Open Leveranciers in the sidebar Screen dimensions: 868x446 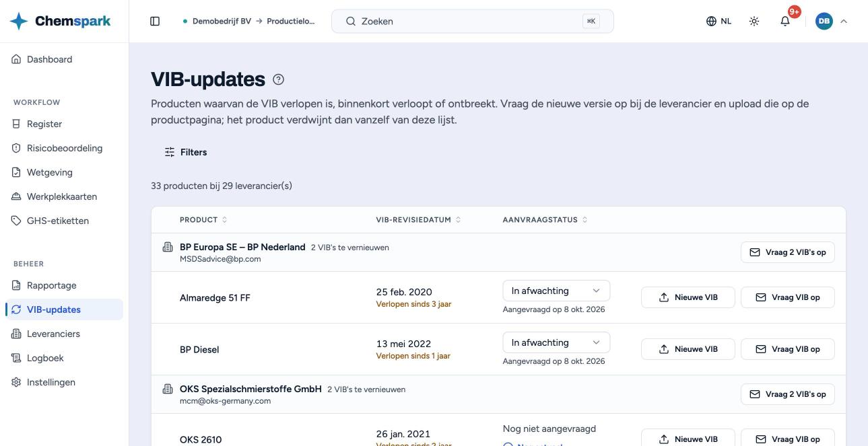(x=64, y=334)
